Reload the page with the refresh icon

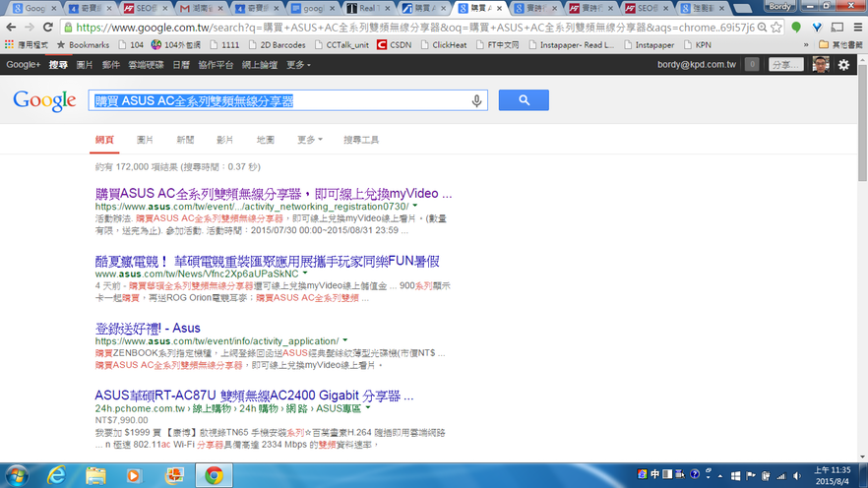coord(48,28)
